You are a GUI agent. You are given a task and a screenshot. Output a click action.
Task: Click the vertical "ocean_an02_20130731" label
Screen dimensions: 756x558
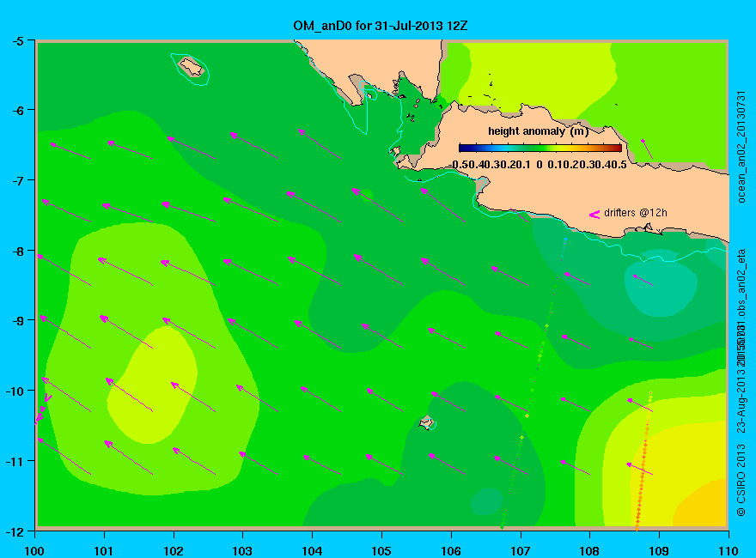741,147
